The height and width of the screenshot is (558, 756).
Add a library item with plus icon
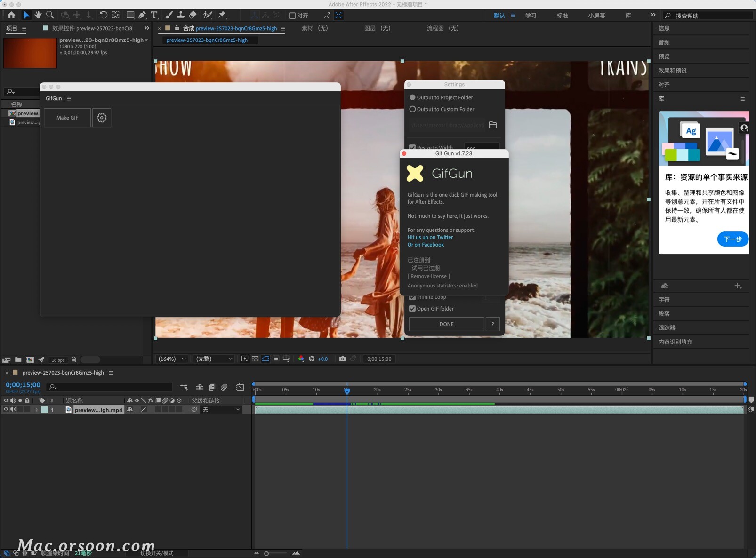tap(738, 286)
